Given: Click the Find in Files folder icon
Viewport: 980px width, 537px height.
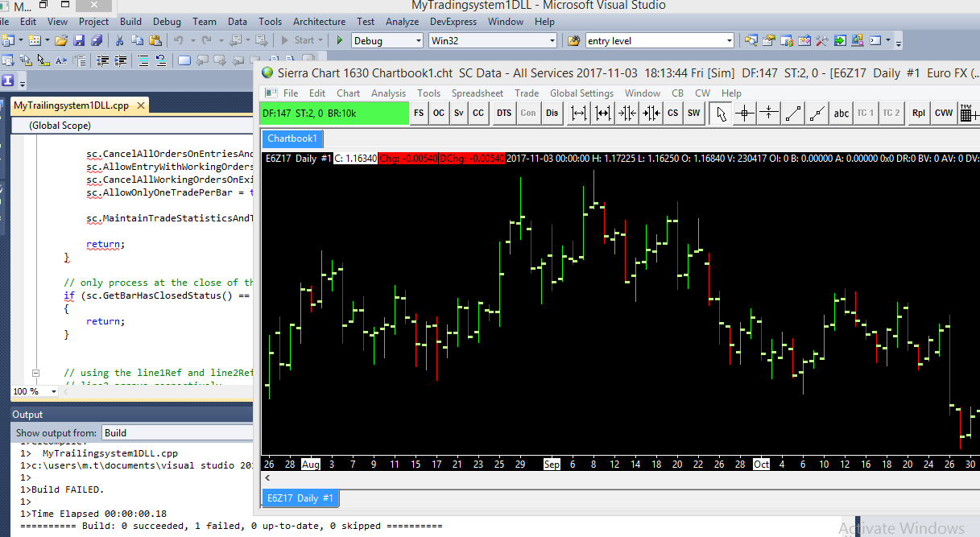Looking at the screenshot, I should point(573,40).
